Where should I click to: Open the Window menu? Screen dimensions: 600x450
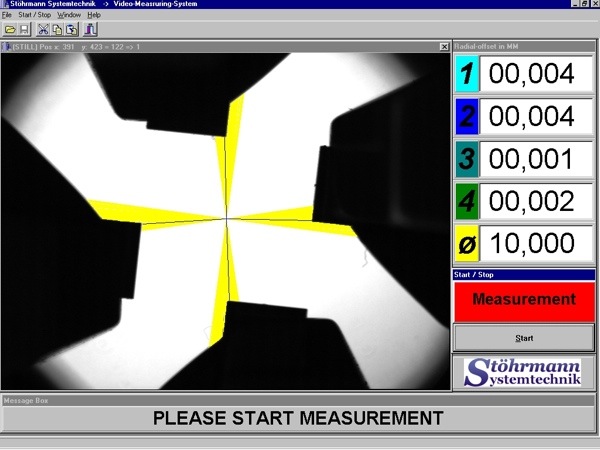pos(69,15)
